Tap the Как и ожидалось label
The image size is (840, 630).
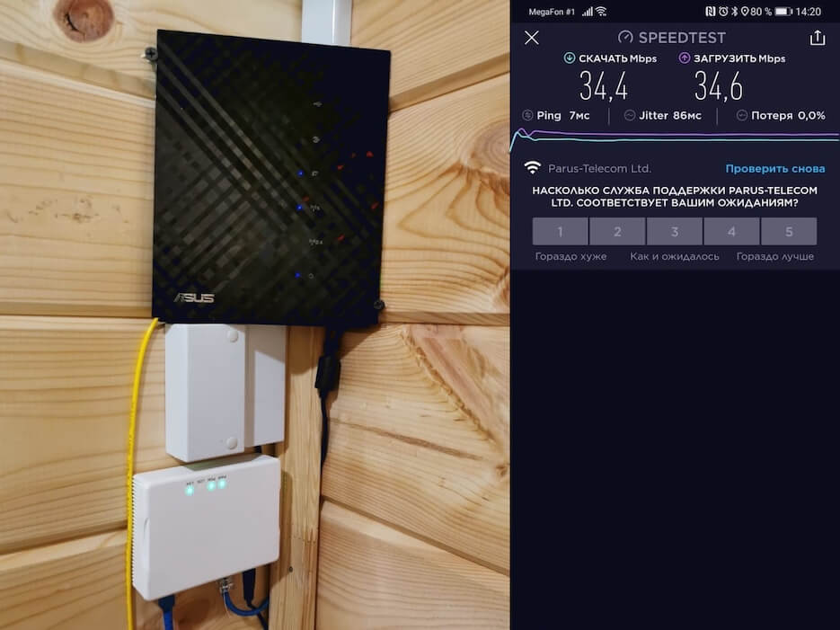675,257
